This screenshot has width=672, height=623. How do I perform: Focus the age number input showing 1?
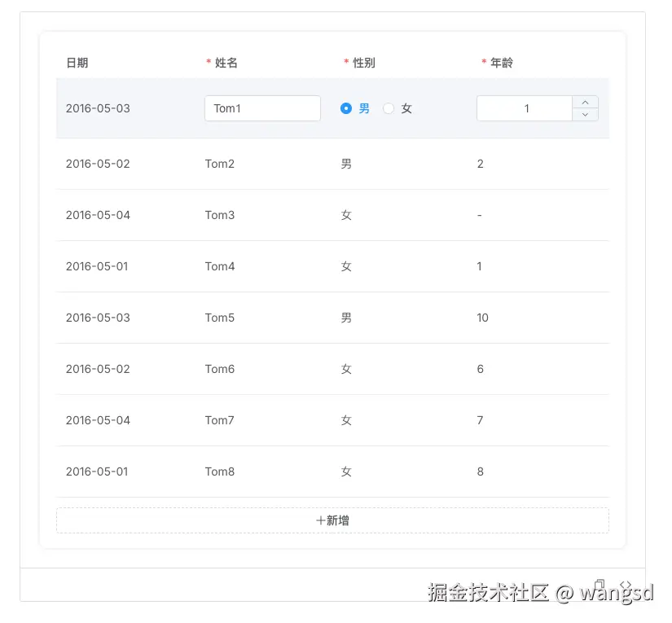click(x=525, y=108)
